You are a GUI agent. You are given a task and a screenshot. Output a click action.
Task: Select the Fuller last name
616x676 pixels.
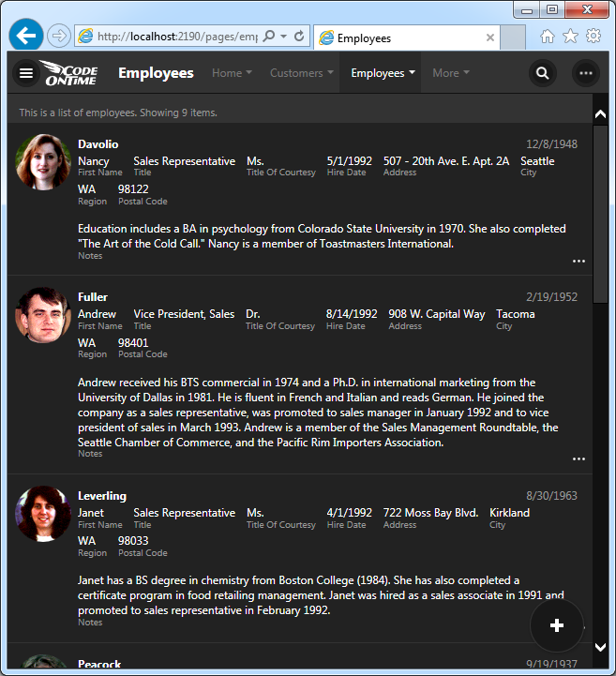(x=93, y=297)
